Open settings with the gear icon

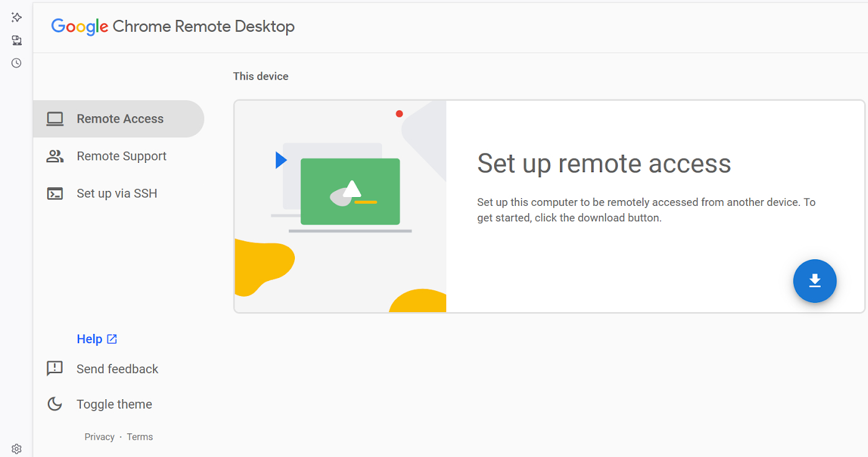[x=16, y=448]
